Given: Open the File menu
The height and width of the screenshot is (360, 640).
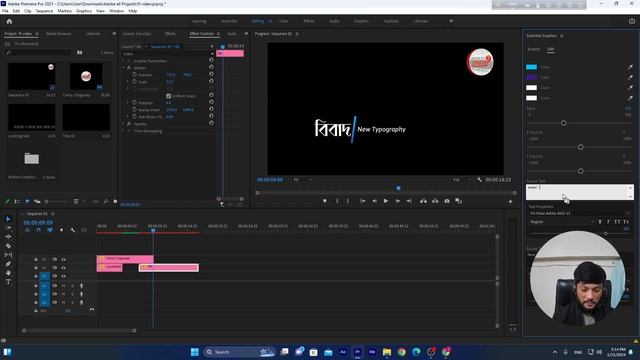Looking at the screenshot, I should [x=5, y=11].
